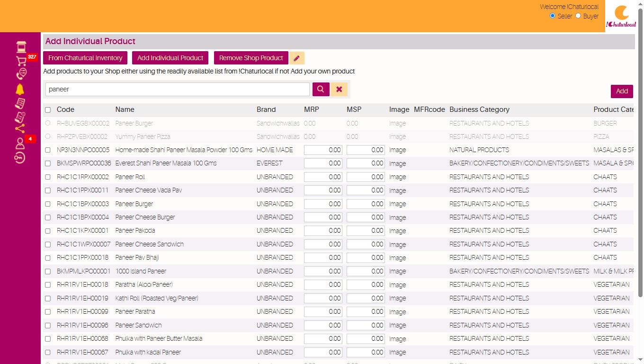Check the Paneer Paratha row checkbox

tap(48, 312)
